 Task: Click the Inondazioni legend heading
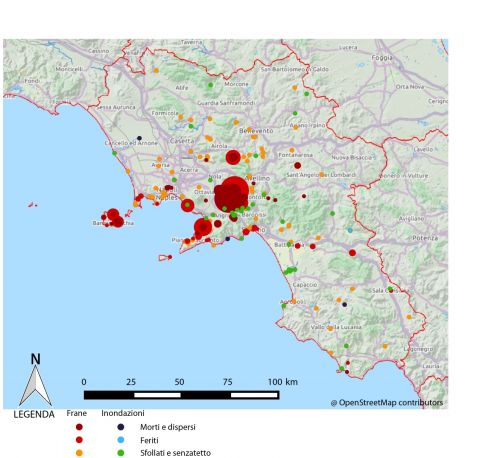[123, 413]
